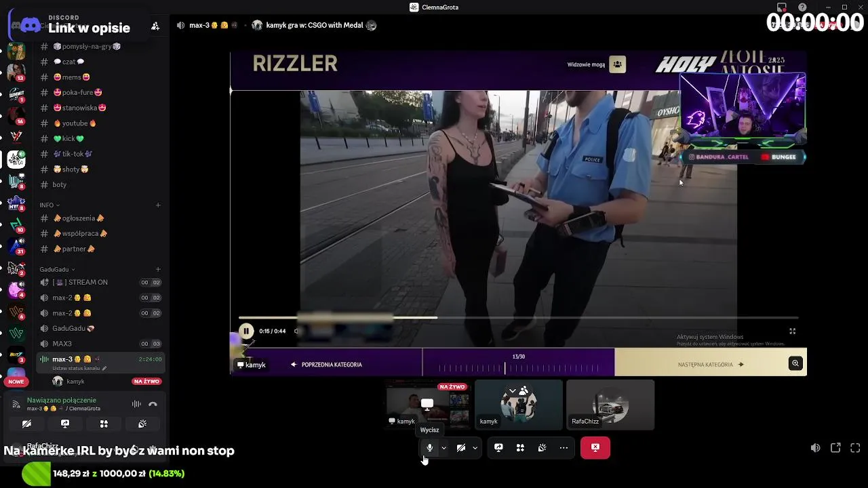
Task: Pause the RIZZLER video
Action: [x=246, y=331]
